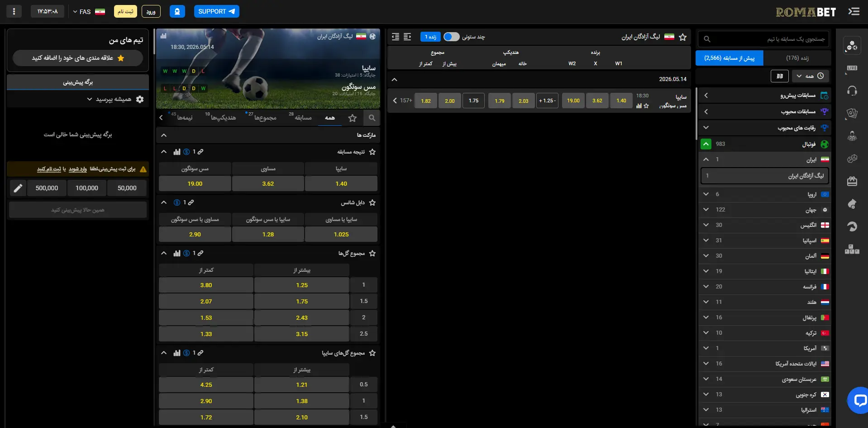
Task: Star the double chance market
Action: (372, 203)
